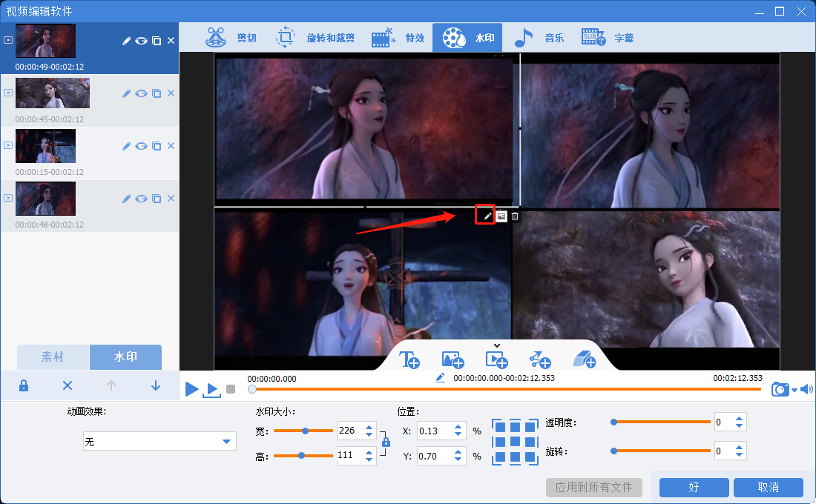The image size is (816, 504).
Task: Expand the arrow above video watermark icon
Action: 497,345
